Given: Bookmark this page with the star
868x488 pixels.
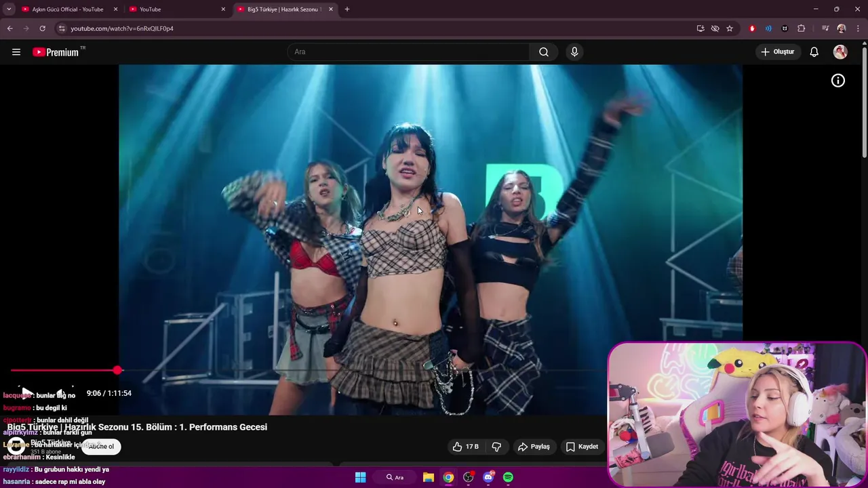Looking at the screenshot, I should tap(730, 28).
